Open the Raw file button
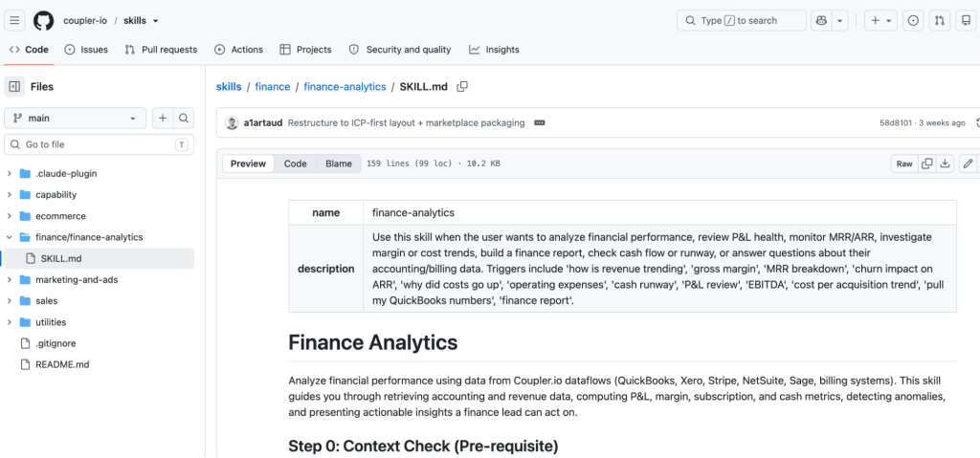980x458 pixels. (x=904, y=164)
